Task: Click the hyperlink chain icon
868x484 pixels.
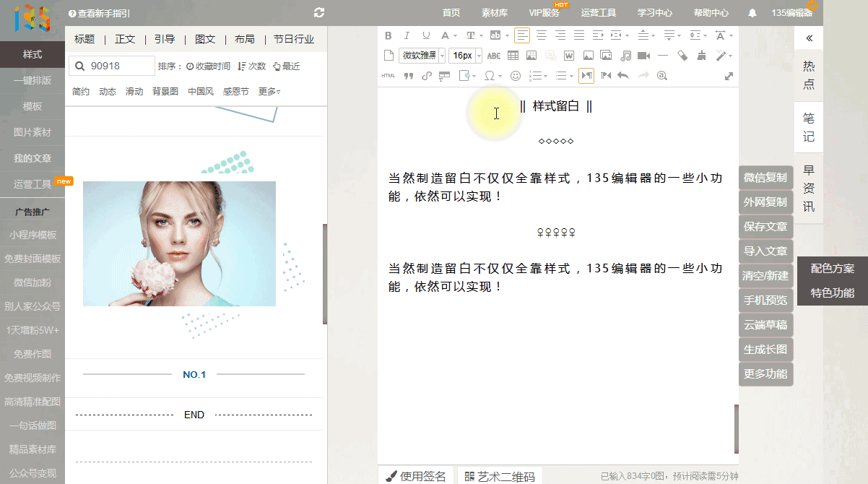Action: (x=426, y=75)
